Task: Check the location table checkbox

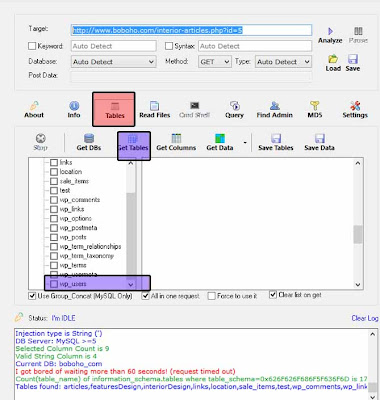Action: point(54,172)
